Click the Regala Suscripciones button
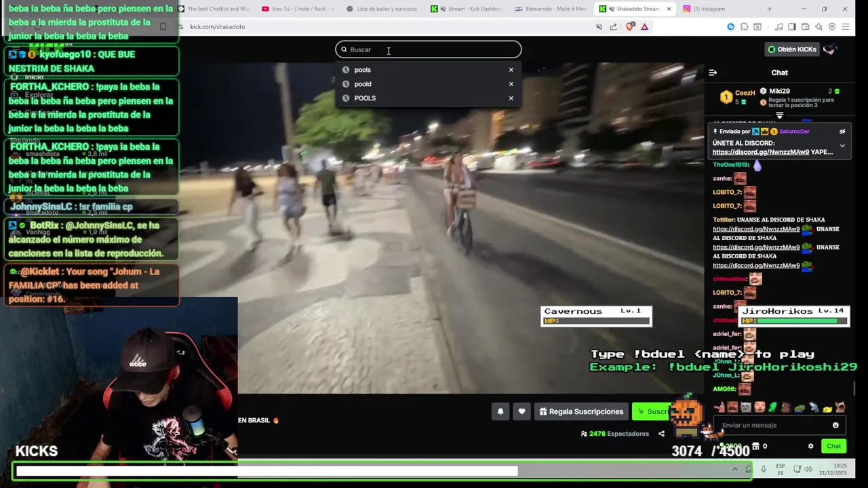The height and width of the screenshot is (488, 868). coord(580,411)
